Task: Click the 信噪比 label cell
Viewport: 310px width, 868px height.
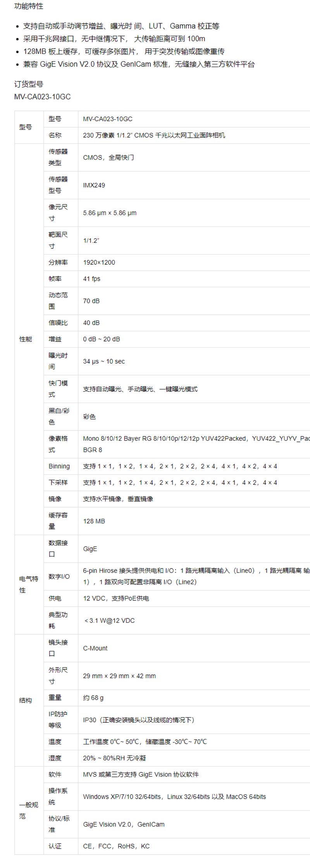Action: [61, 323]
